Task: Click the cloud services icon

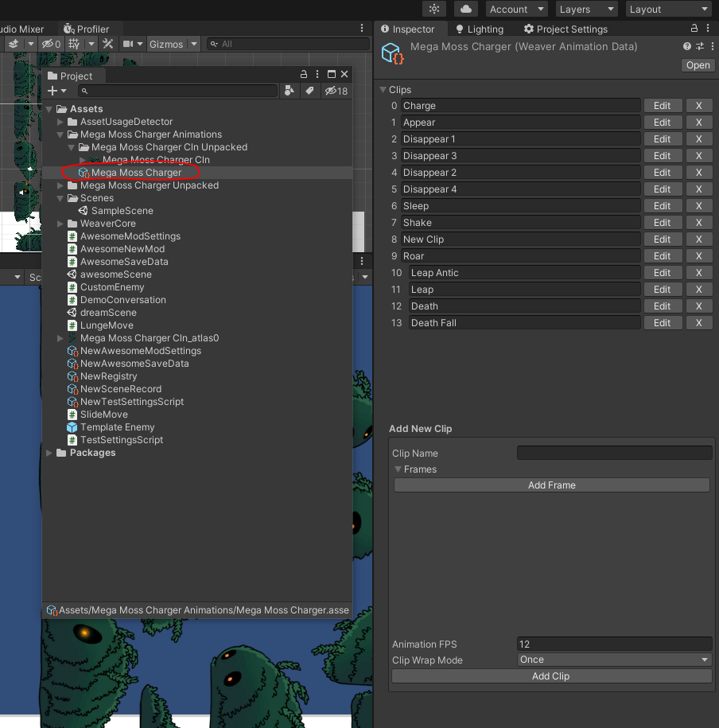Action: click(x=465, y=9)
